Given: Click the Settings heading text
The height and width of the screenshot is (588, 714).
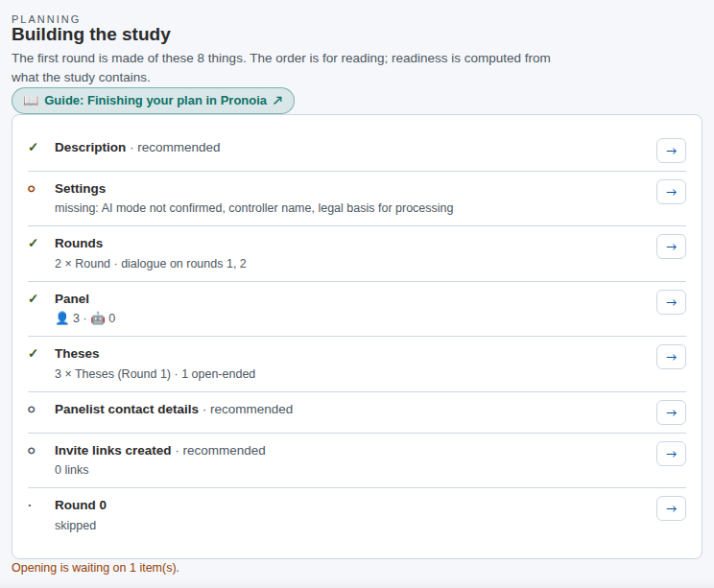Looking at the screenshot, I should [81, 189].
